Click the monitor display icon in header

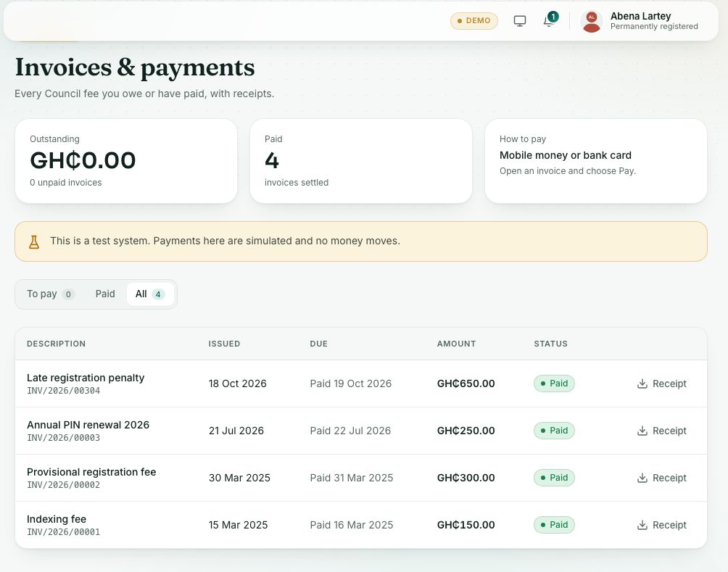click(x=520, y=21)
